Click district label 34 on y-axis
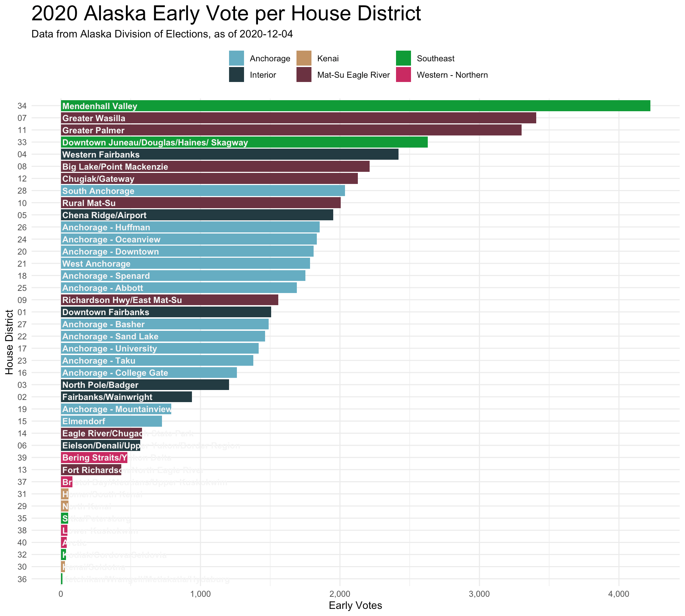The height and width of the screenshot is (616, 685). point(22,106)
